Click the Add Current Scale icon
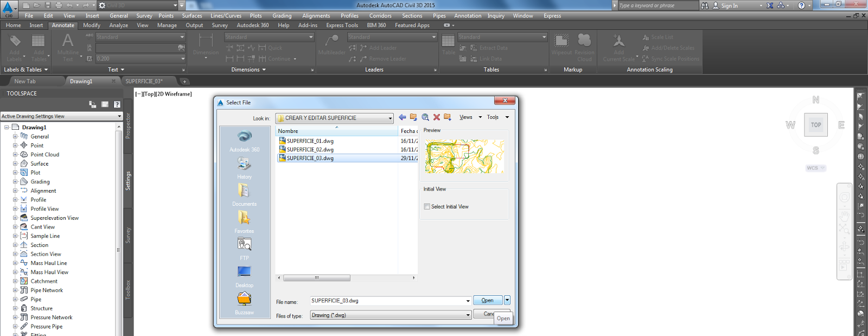The height and width of the screenshot is (336, 868). [x=619, y=47]
